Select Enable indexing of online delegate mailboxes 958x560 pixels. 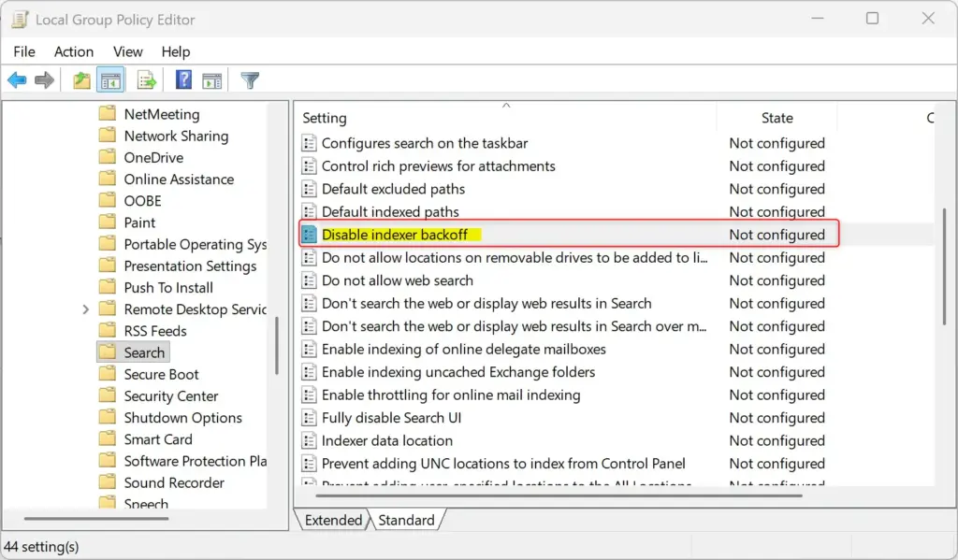464,350
